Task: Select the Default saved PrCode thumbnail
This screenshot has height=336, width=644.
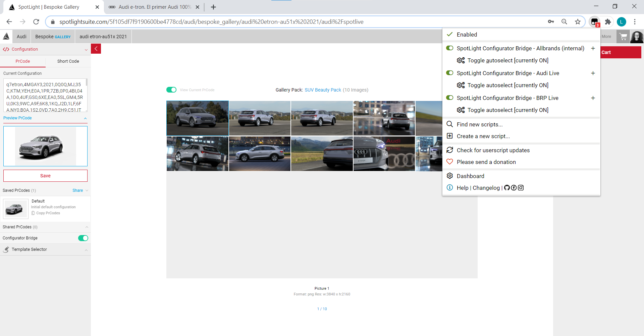Action: click(15, 209)
